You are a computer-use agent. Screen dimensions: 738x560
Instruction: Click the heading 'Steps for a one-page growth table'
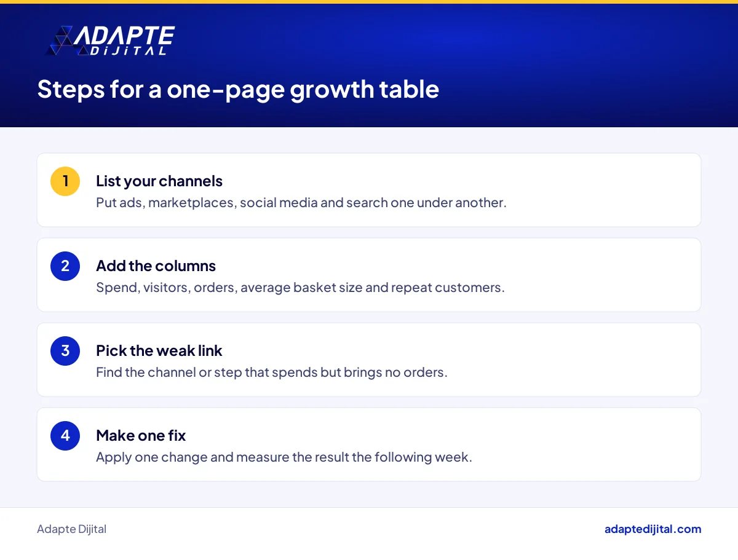click(238, 89)
